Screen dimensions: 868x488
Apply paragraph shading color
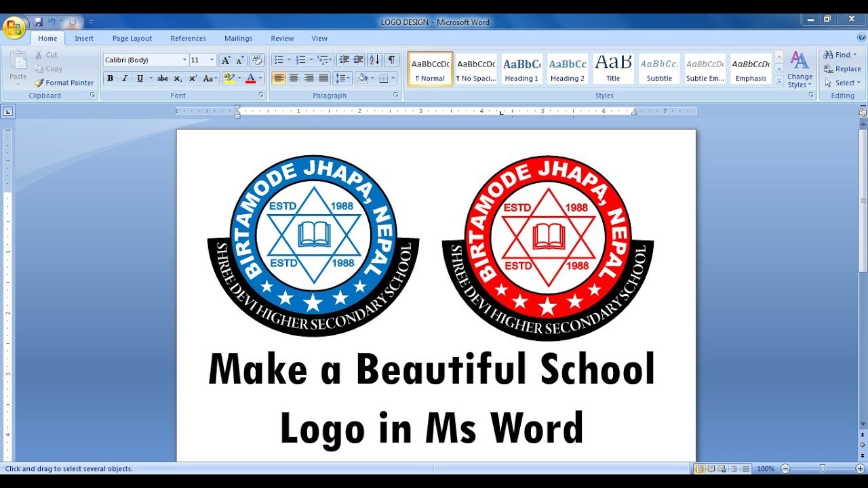pos(362,79)
